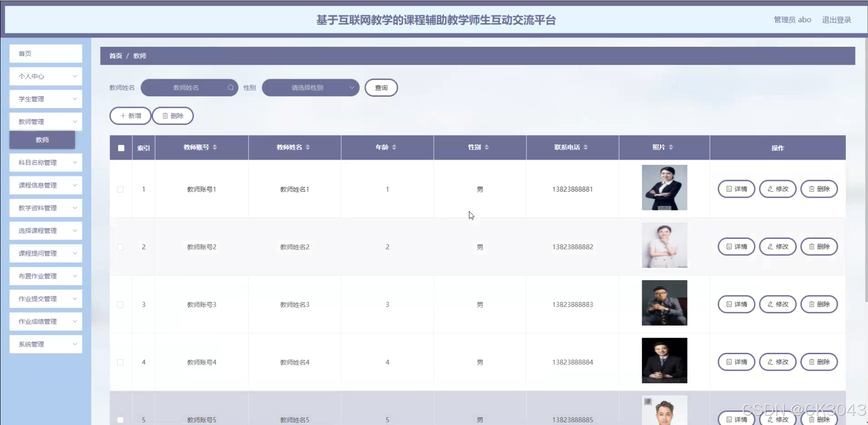Sort by 年龄 column arrows
Screen dimensions: 868x425
click(394, 147)
